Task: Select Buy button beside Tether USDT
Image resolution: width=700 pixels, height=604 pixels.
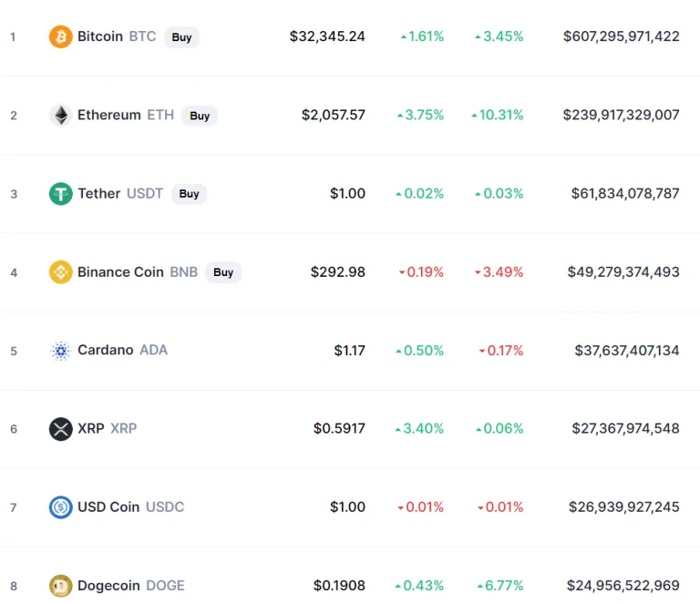Action: click(x=190, y=194)
